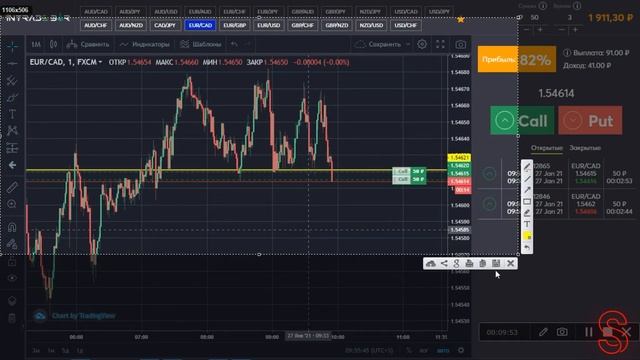The image size is (640, 360).
Task: Click the back arrow in chart sidebar
Action: (12, 165)
